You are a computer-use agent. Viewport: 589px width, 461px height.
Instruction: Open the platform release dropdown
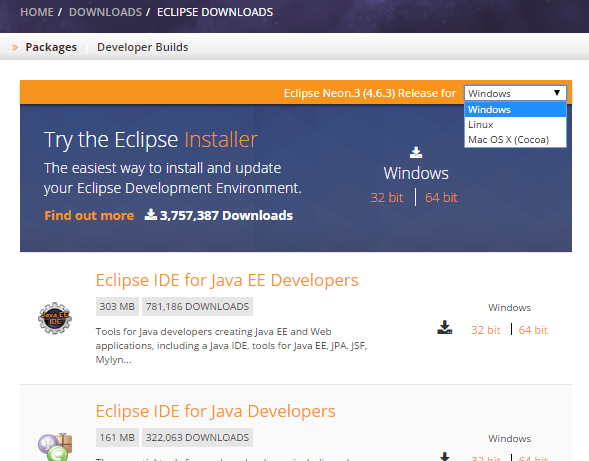click(x=515, y=93)
